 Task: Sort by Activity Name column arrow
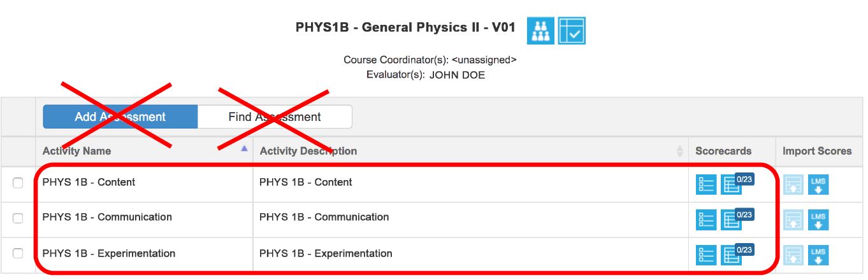pos(244,148)
